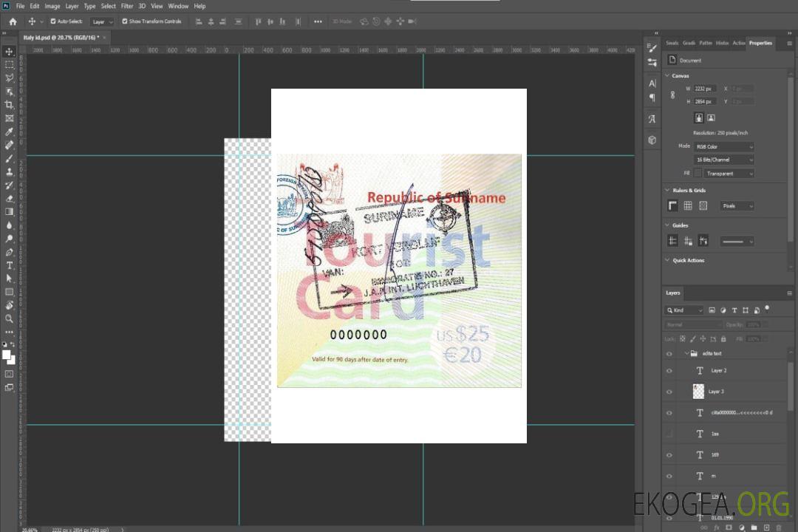This screenshot has width=798, height=532.
Task: Toggle grid icon in Rulers & Grids
Action: click(x=688, y=205)
